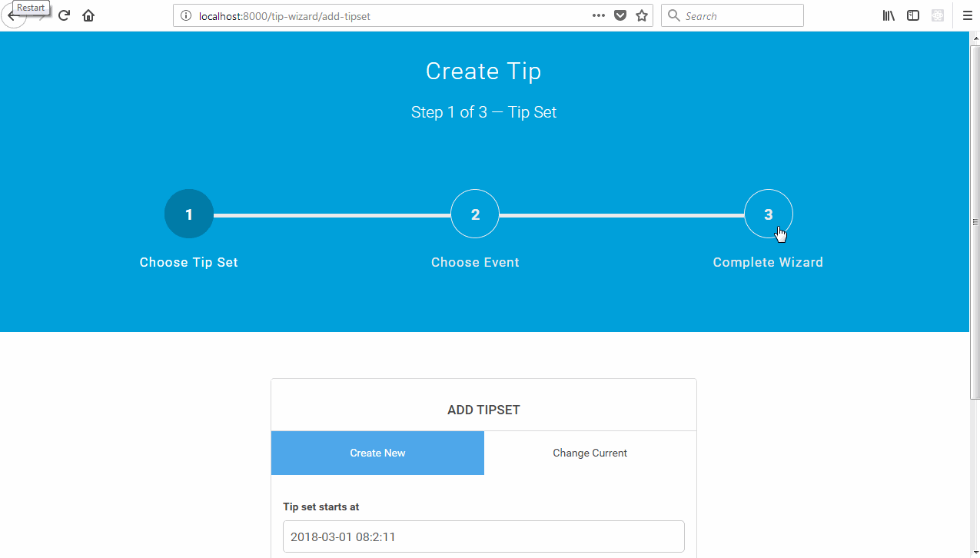Click the forward navigation arrow
The height and width of the screenshot is (558, 980).
click(44, 15)
